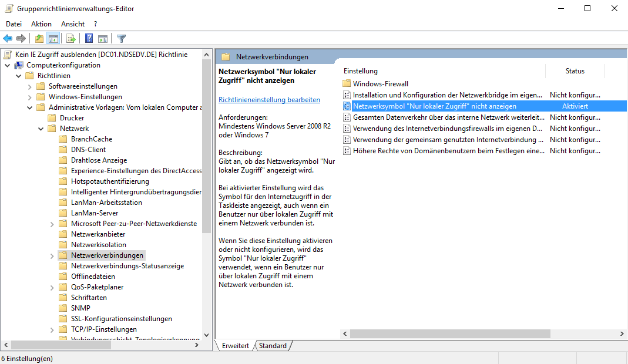This screenshot has height=364, width=628.
Task: Select the Windows-Firewall folder in list
Action: [380, 84]
